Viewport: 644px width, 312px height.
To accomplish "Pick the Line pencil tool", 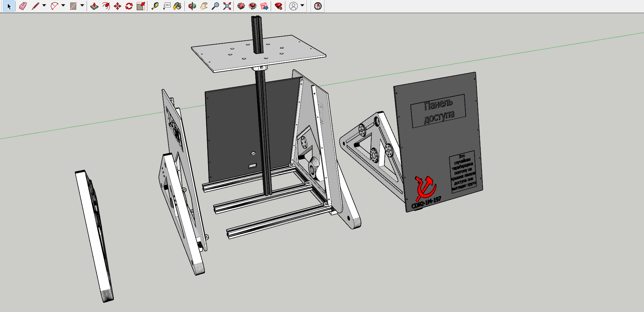I will (35, 6).
